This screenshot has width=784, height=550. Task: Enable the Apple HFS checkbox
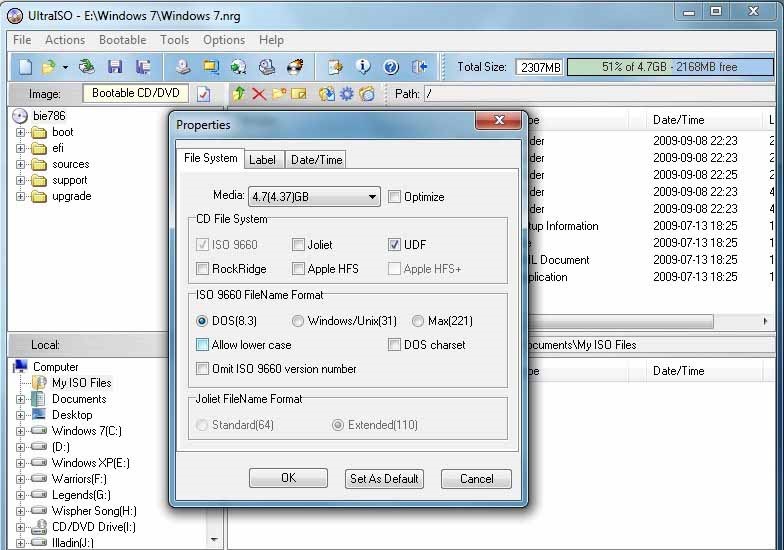[x=298, y=268]
